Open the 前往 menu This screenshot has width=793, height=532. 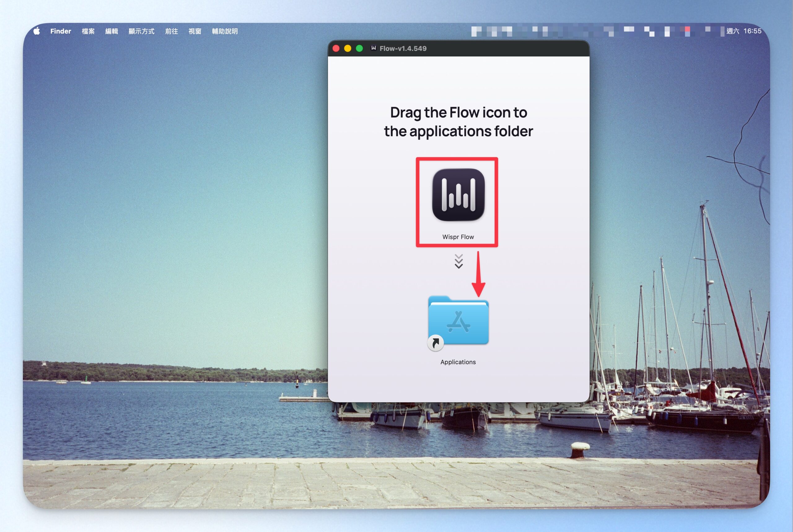(x=172, y=31)
